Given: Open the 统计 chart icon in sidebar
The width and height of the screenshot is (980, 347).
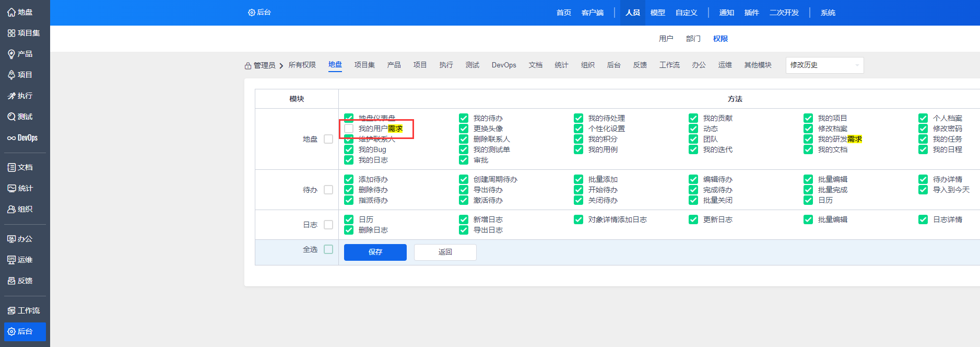Looking at the screenshot, I should click(11, 188).
